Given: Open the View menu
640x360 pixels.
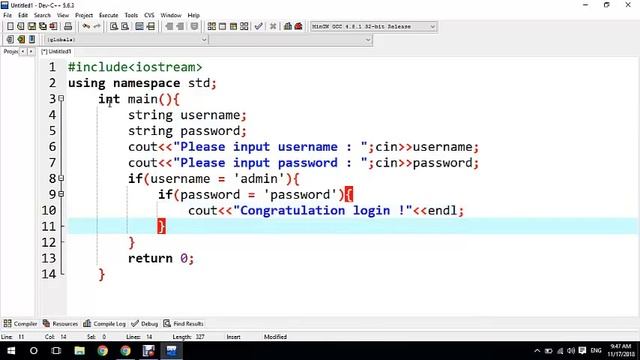Looking at the screenshot, I should [63, 15].
